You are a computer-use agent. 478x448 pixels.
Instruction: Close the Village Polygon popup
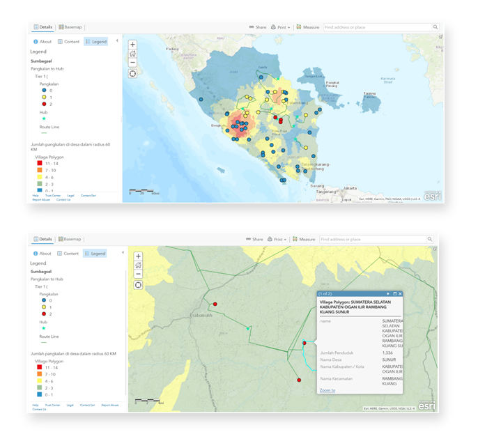[x=400, y=294]
